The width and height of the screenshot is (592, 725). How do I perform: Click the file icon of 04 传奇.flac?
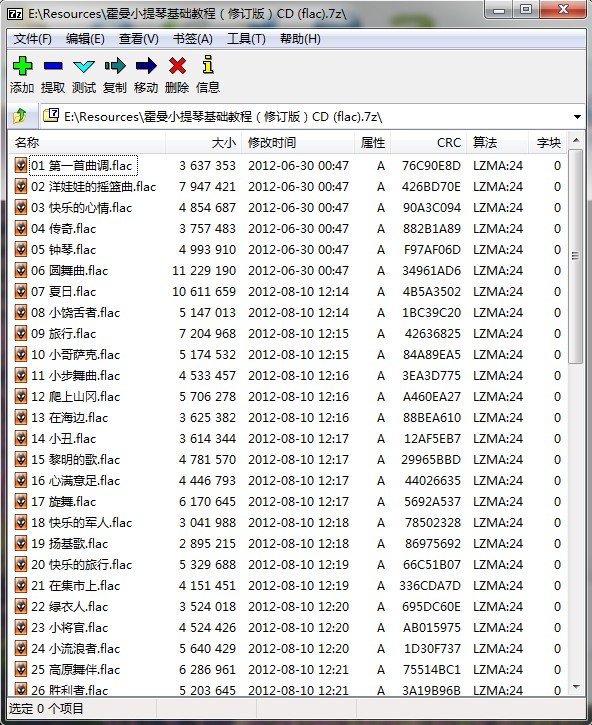21,228
